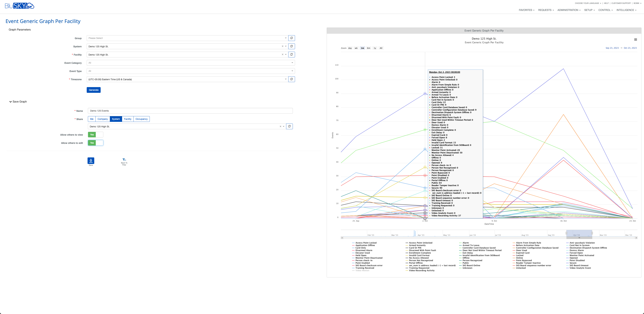Select the Facility share option
644x314 pixels.
tap(128, 119)
